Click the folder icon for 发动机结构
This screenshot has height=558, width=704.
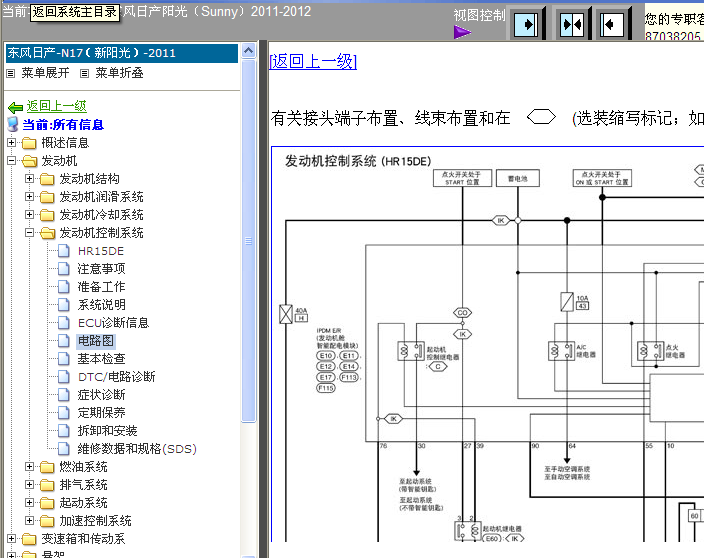47,179
